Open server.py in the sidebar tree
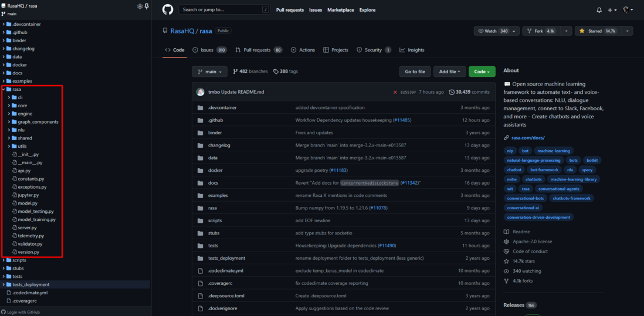 tap(28, 227)
